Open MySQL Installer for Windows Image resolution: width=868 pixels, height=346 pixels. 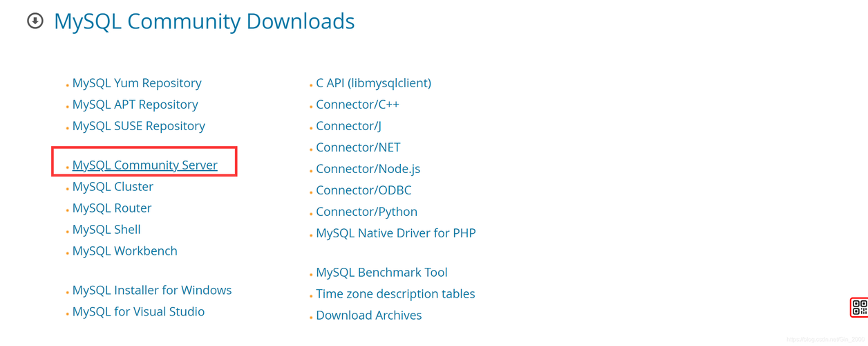[x=151, y=291]
